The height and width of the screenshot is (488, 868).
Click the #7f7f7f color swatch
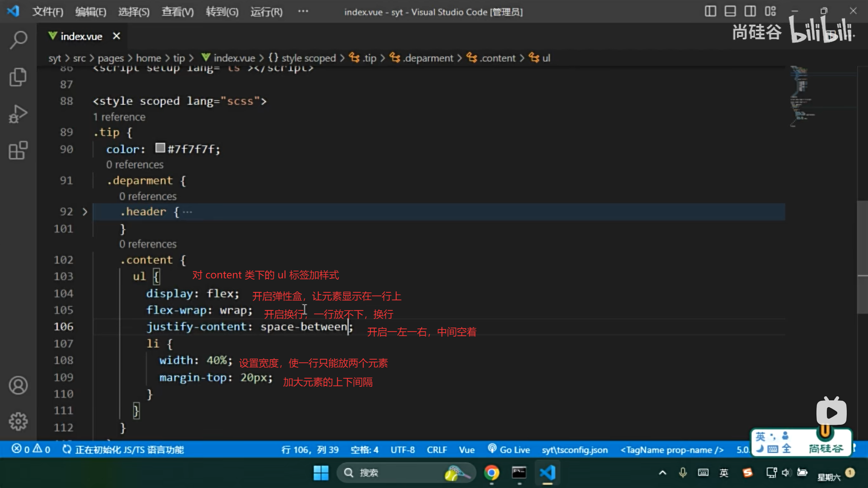[160, 148]
